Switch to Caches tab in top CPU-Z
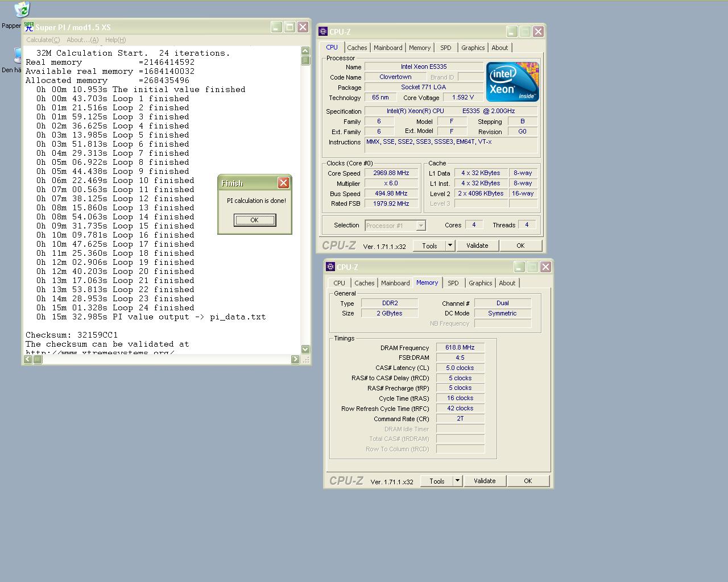This screenshot has width=728, height=582. tap(357, 48)
